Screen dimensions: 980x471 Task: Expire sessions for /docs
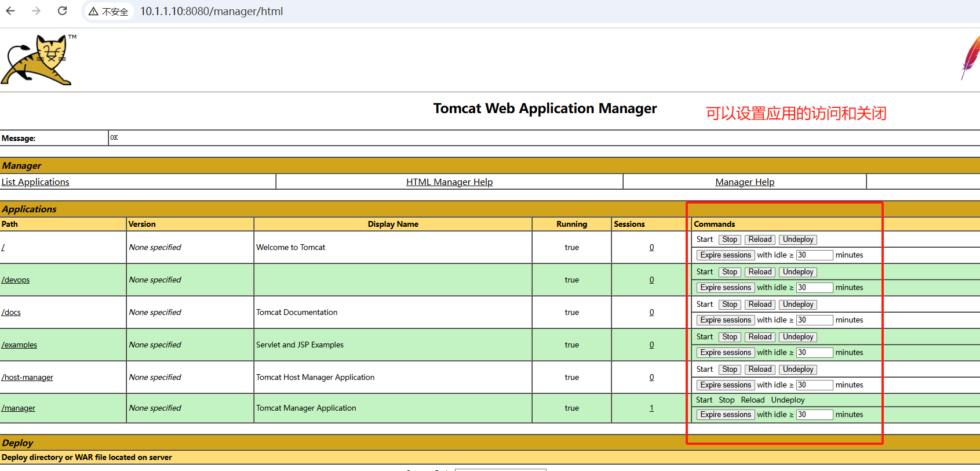(726, 320)
